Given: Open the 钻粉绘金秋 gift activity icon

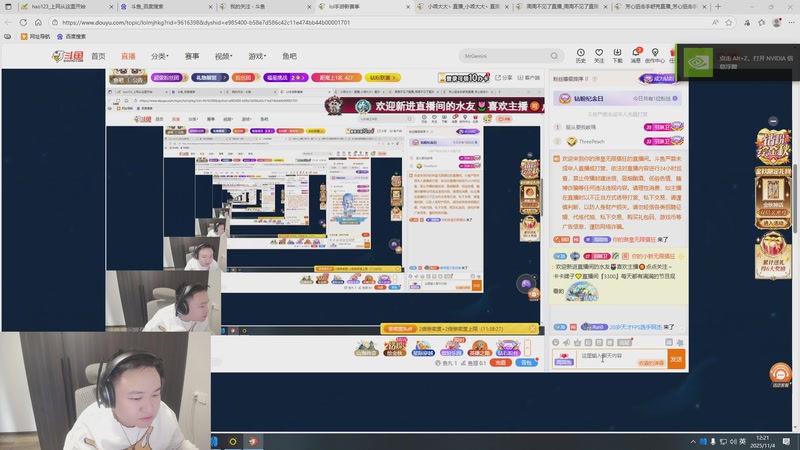Looking at the screenshot, I should coord(395,348).
